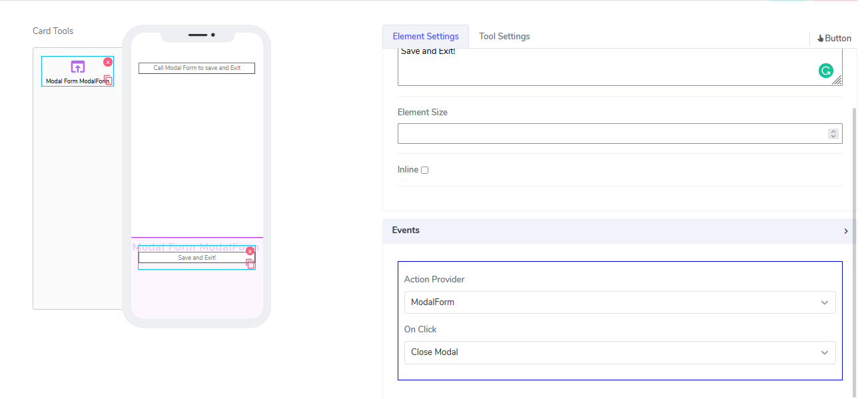Viewport: 868px width, 399px height.
Task: Copy the Save and Exit button element
Action: click(250, 264)
